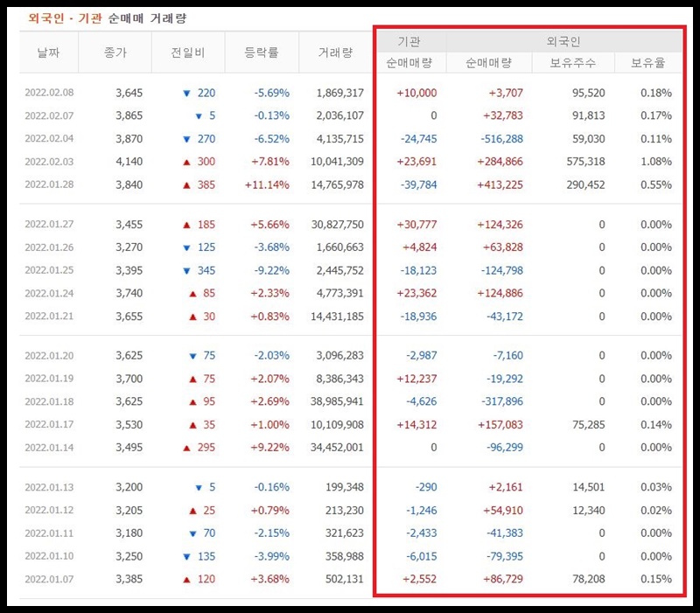Select the date 2022.01.12
This screenshot has height=613, width=700.
tap(49, 511)
